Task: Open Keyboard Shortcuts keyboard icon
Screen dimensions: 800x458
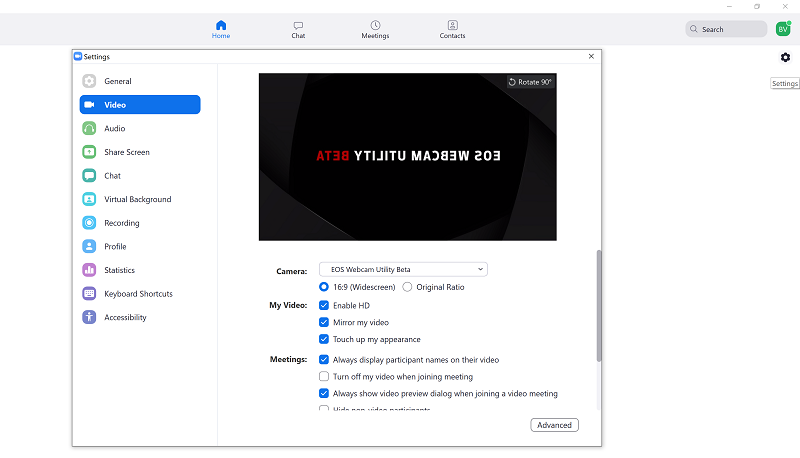Action: tap(89, 294)
